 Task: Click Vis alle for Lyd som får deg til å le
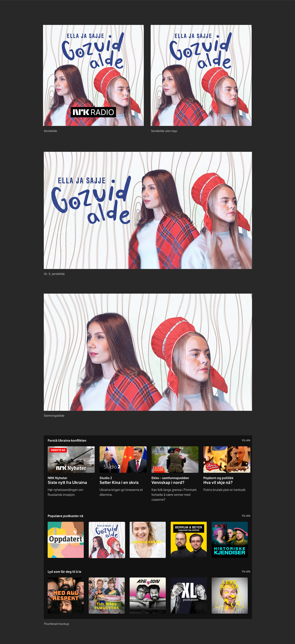pyautogui.click(x=246, y=571)
